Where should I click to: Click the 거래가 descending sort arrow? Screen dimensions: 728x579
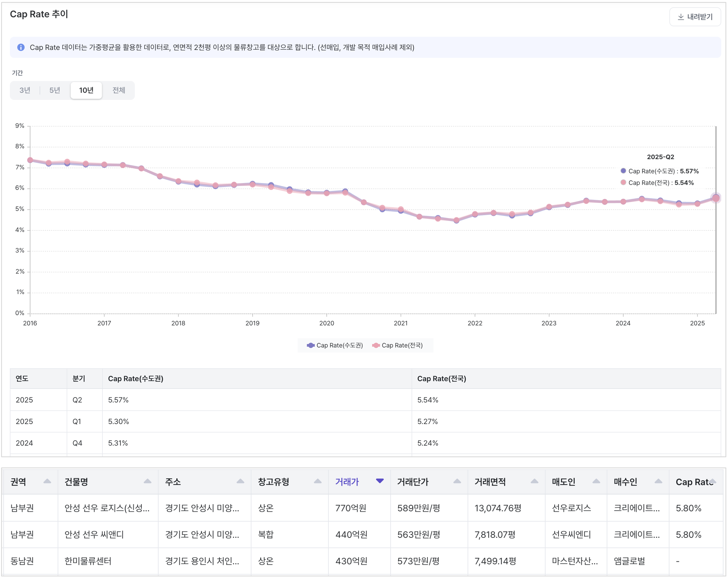pos(380,481)
